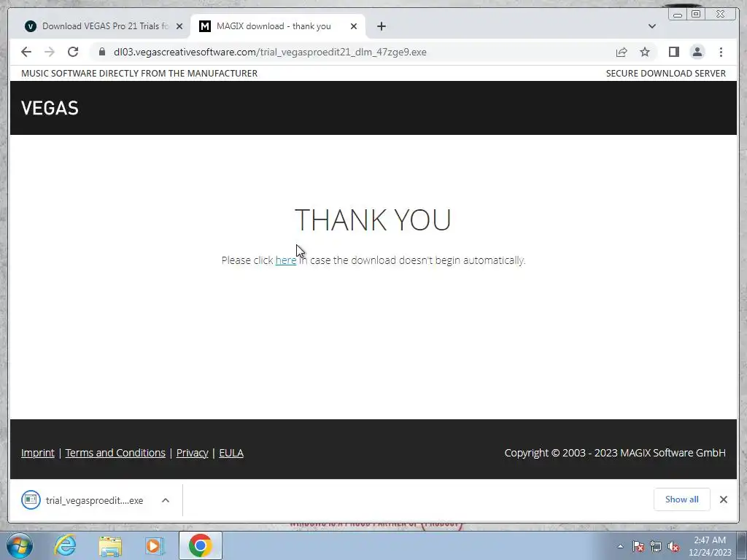Open a new tab
747x560 pixels.
381,26
